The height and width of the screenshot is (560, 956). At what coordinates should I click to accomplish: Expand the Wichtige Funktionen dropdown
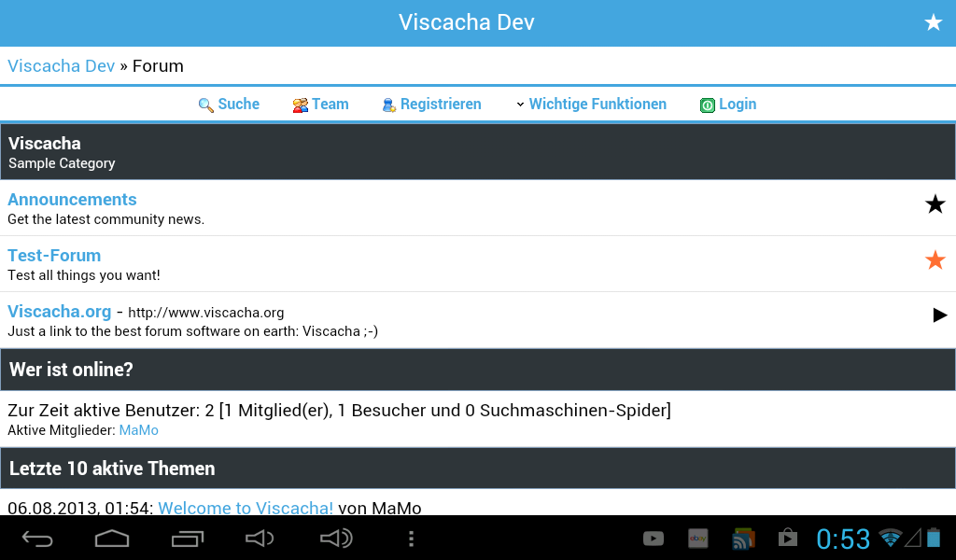[590, 105]
